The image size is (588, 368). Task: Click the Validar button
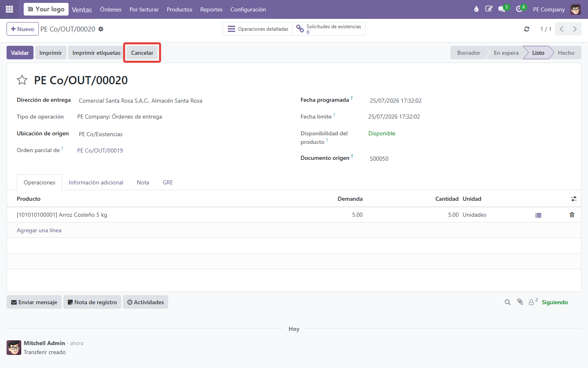click(x=20, y=53)
